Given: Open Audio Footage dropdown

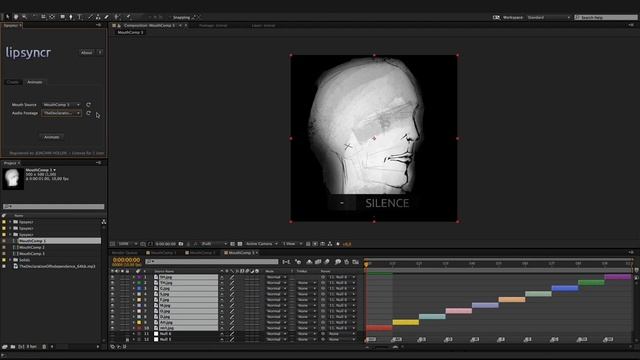Looking at the screenshot, I should point(62,113).
